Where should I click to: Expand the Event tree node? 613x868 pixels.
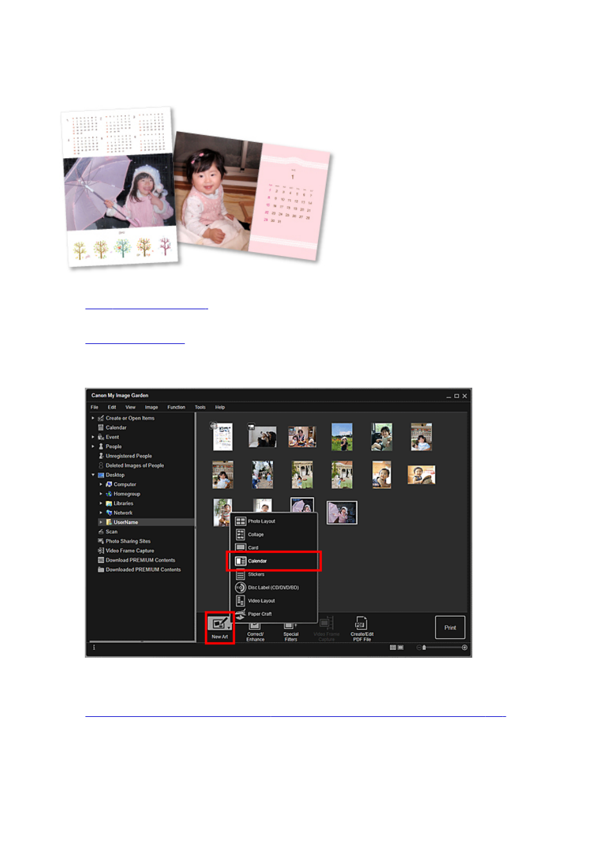[x=93, y=437]
